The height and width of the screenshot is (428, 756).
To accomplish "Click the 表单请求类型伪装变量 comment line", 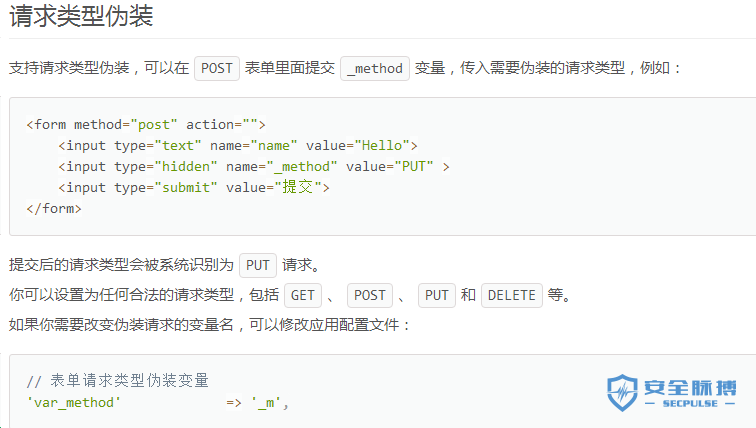I will coord(118,381).
